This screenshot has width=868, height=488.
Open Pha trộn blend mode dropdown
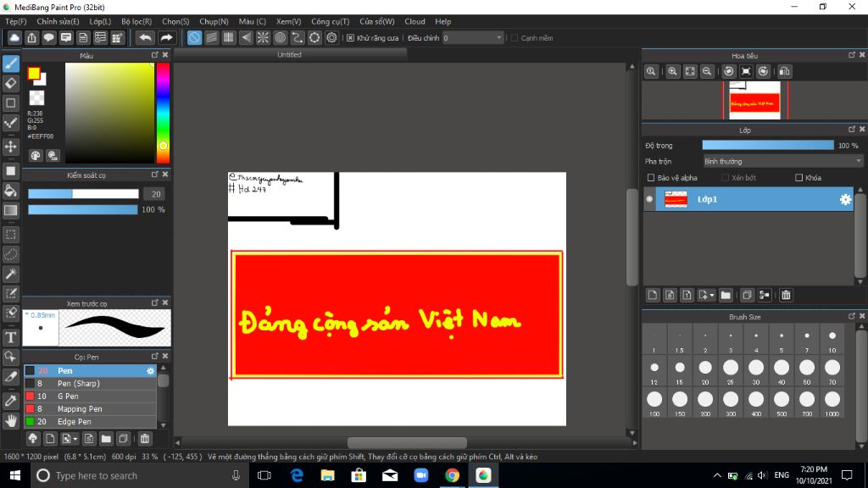tap(782, 162)
